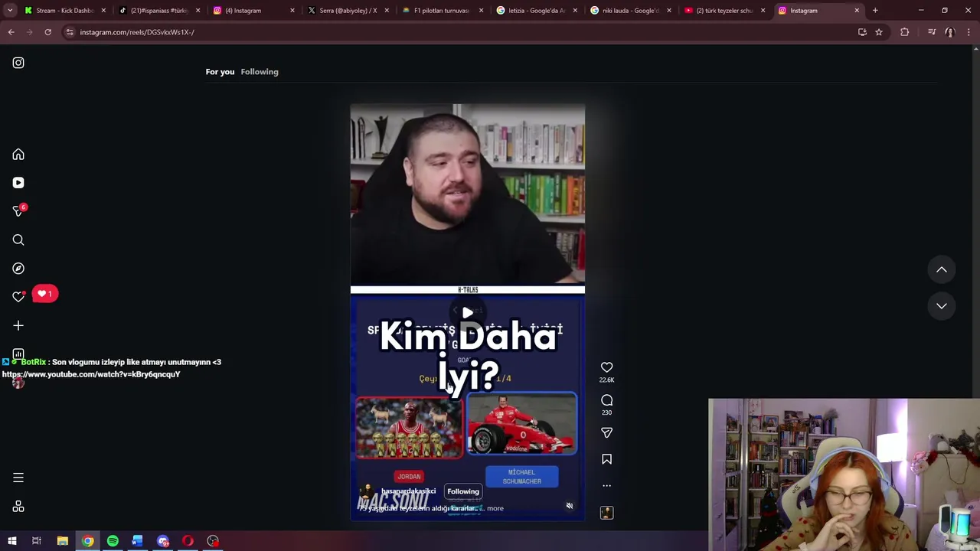Open hasanardakasikci profile link
Image resolution: width=980 pixels, height=551 pixels.
pos(408,491)
